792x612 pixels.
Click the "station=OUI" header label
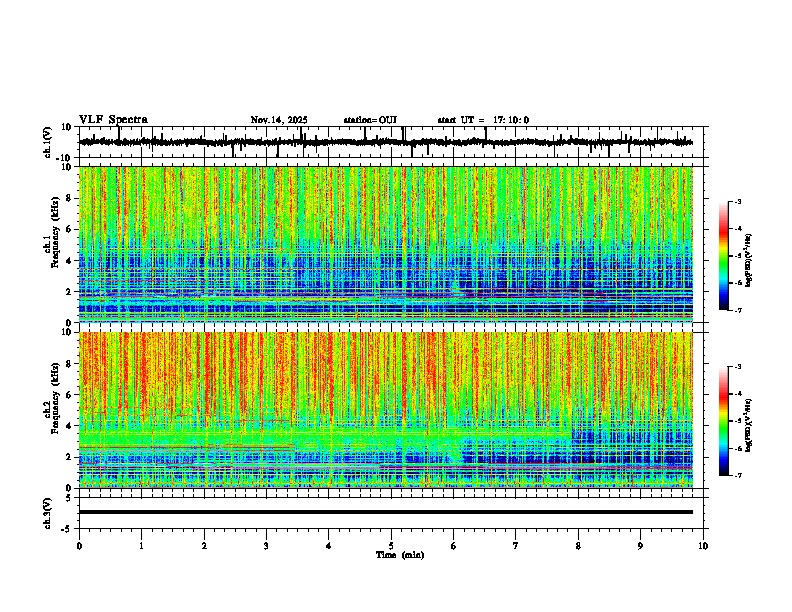[x=370, y=120]
